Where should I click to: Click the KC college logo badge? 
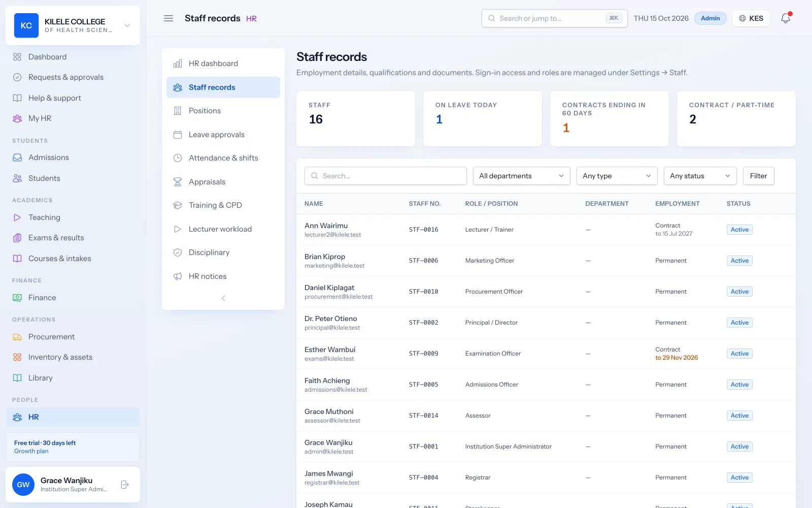[x=26, y=25]
